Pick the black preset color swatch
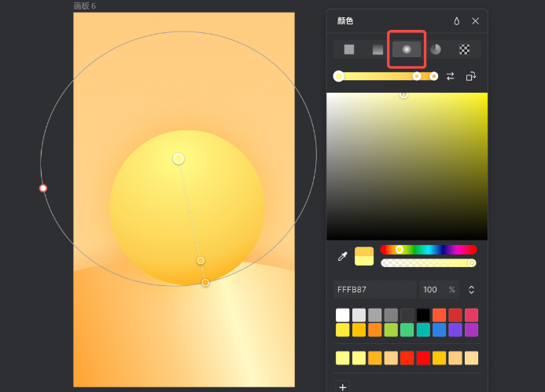This screenshot has width=545, height=392. (x=423, y=315)
